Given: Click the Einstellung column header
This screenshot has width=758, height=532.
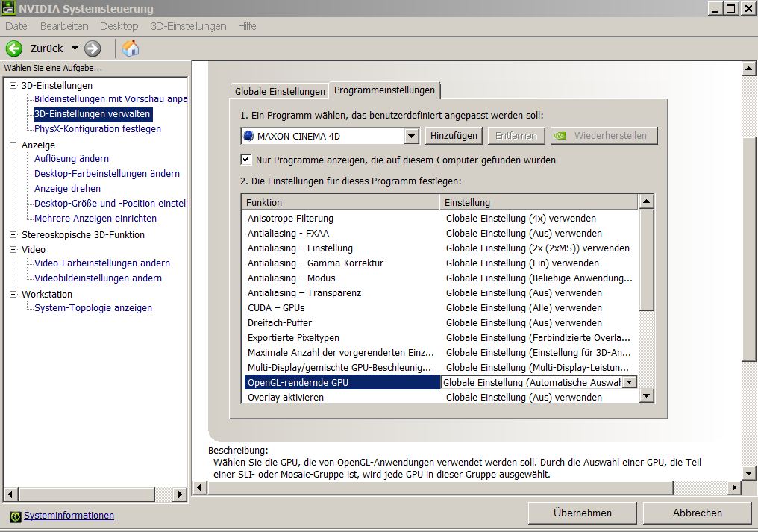Looking at the screenshot, I should click(x=539, y=202).
